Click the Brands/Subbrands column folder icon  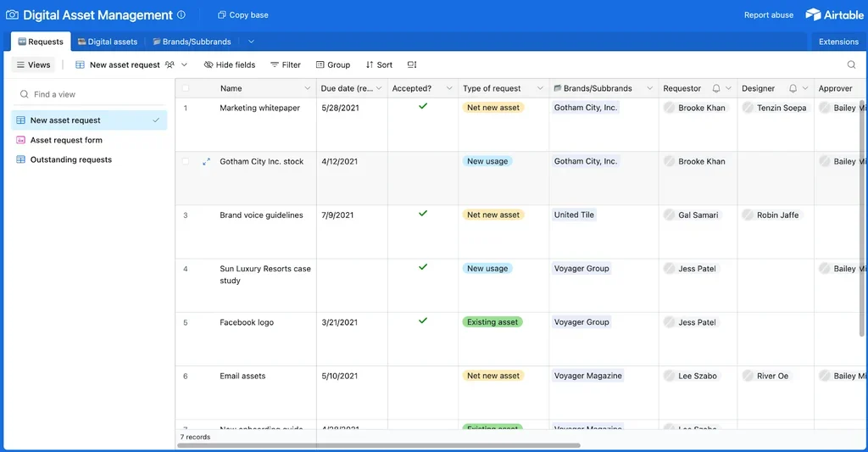tap(558, 88)
